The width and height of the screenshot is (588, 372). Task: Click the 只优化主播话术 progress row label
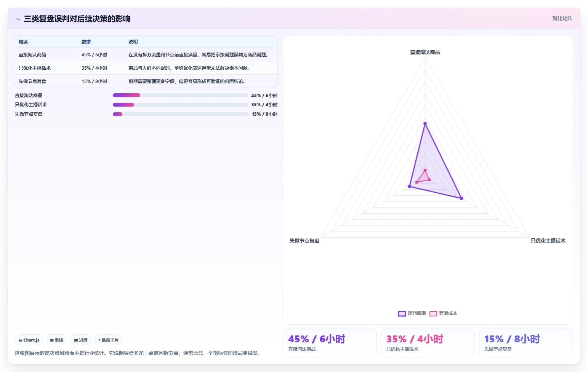click(x=31, y=105)
